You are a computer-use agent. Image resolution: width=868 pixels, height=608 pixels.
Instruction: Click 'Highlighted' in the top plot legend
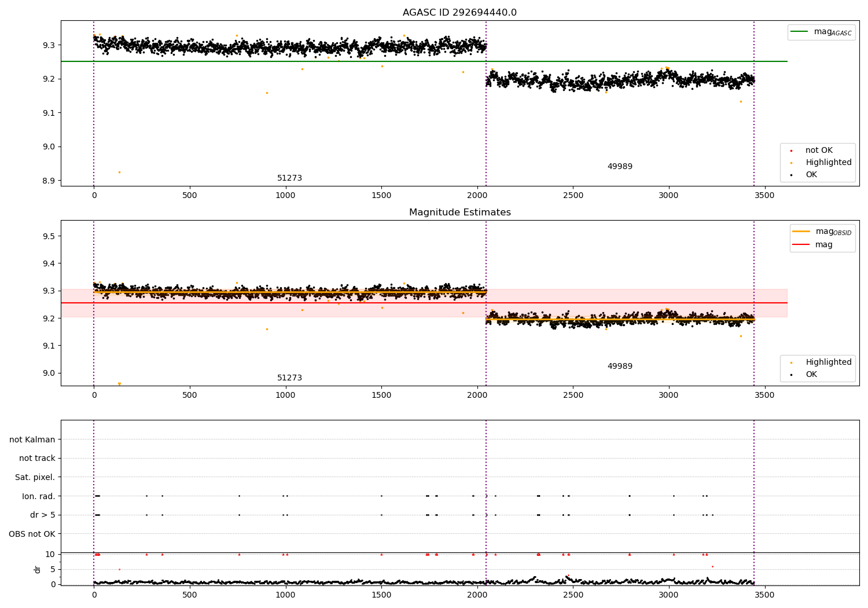click(829, 163)
